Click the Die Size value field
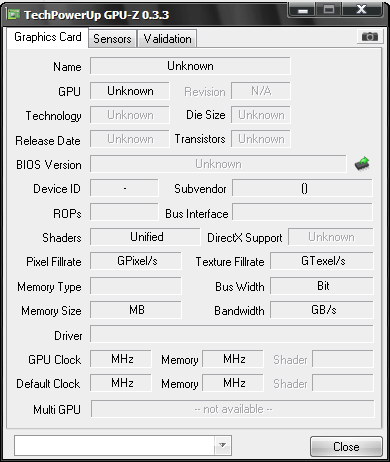390x462 pixels. tap(261, 115)
